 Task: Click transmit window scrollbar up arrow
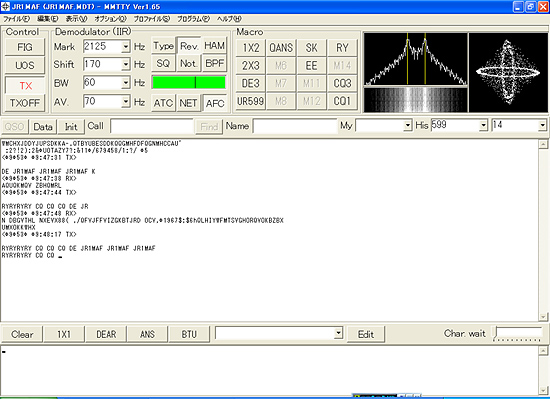[x=543, y=351]
